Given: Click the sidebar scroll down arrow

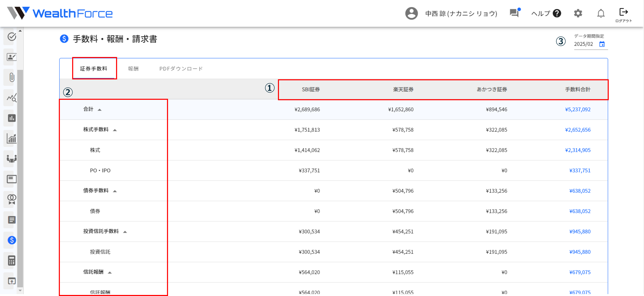Looking at the screenshot, I should click(x=20, y=290).
